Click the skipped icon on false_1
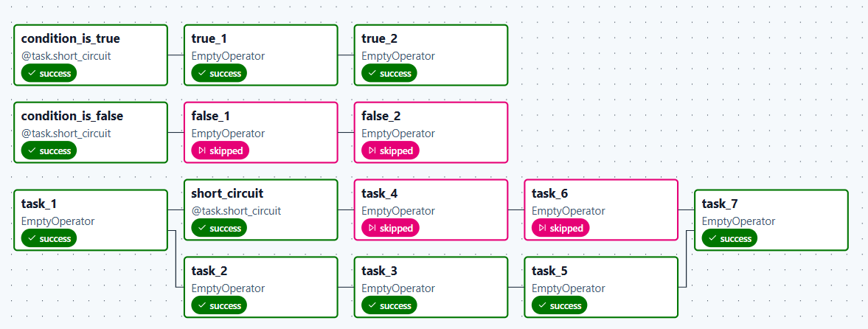The height and width of the screenshot is (329, 868). pos(202,151)
